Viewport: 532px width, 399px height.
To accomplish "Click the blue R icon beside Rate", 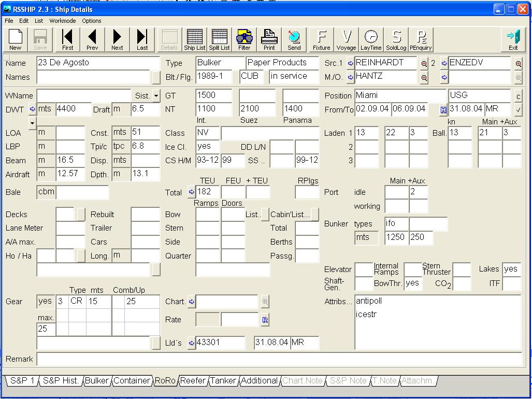I will (265, 320).
